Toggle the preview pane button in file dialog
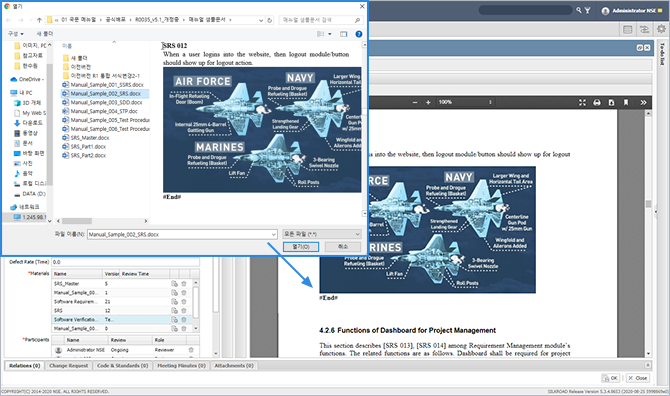This screenshot has width=670, height=396. [344, 34]
